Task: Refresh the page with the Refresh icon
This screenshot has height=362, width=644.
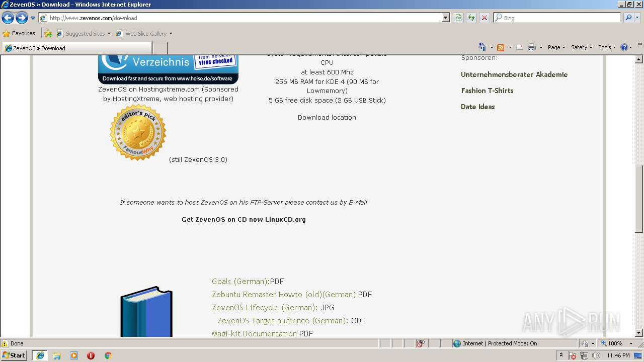Action: pyautogui.click(x=471, y=18)
